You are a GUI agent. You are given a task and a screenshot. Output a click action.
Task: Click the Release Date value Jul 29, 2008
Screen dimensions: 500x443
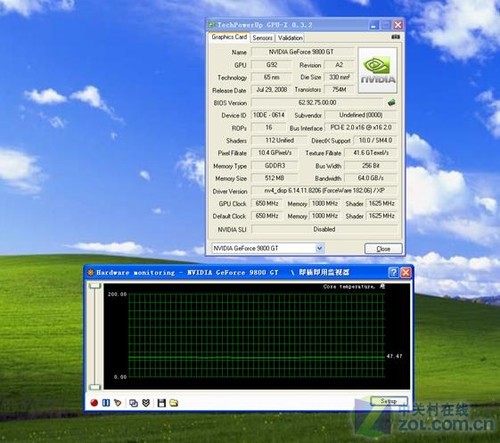[x=271, y=90]
